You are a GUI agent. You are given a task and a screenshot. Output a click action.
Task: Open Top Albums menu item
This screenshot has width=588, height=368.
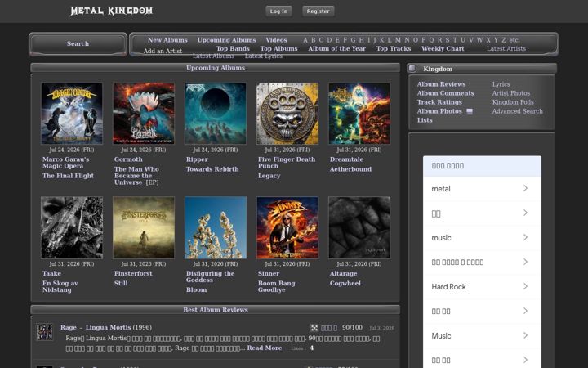pos(278,49)
